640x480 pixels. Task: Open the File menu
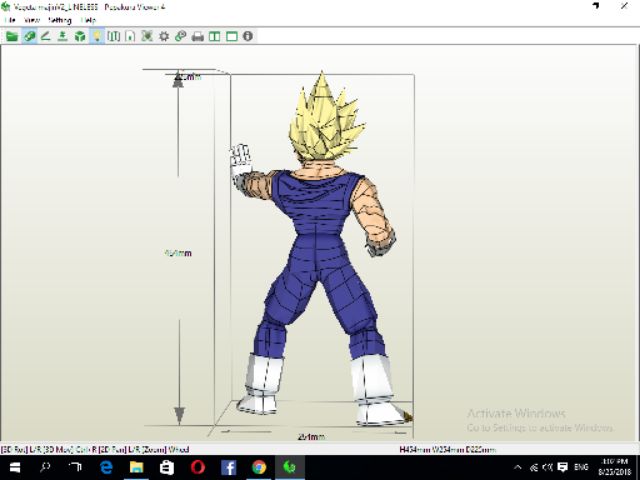point(10,20)
